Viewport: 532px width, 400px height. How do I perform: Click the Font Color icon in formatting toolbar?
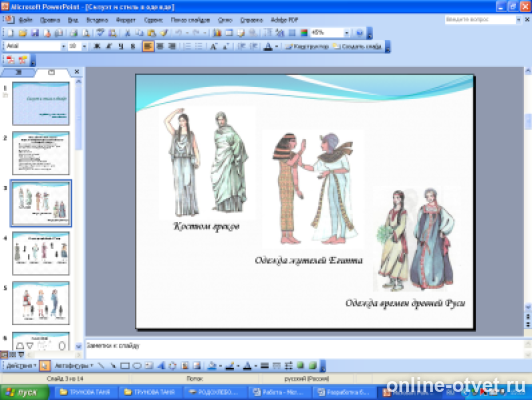click(x=268, y=46)
